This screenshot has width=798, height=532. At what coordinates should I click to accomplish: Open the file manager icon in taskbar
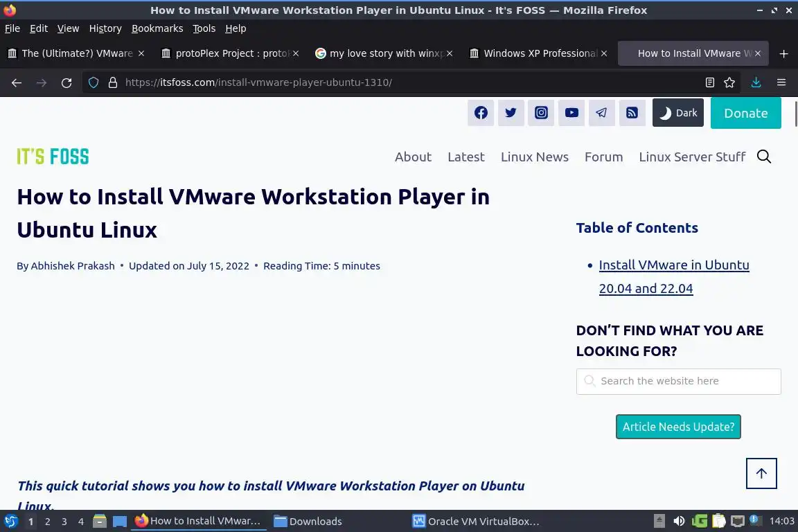(99, 522)
